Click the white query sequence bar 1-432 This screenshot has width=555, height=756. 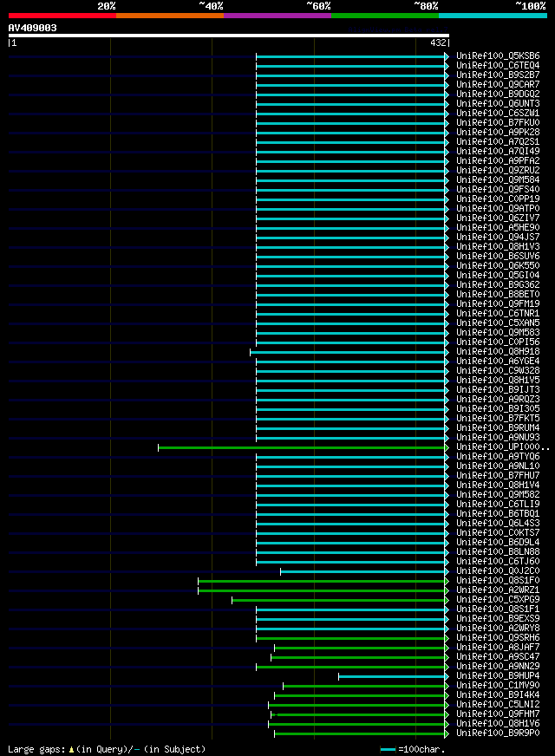coord(229,36)
